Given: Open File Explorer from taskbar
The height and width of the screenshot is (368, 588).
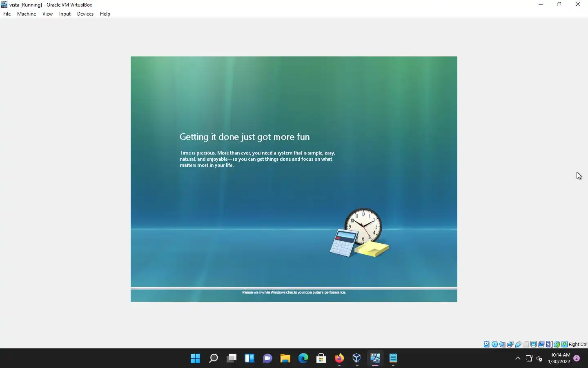Looking at the screenshot, I should pyautogui.click(x=285, y=359).
